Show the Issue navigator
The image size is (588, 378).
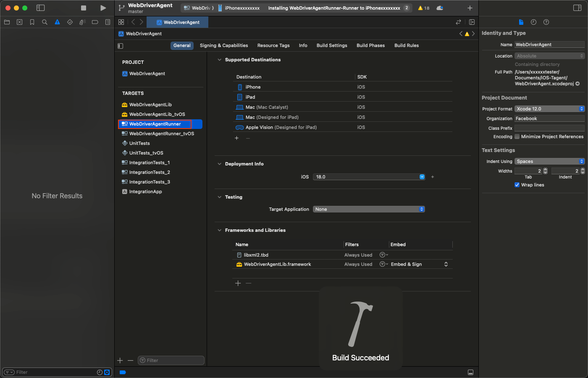tap(57, 22)
